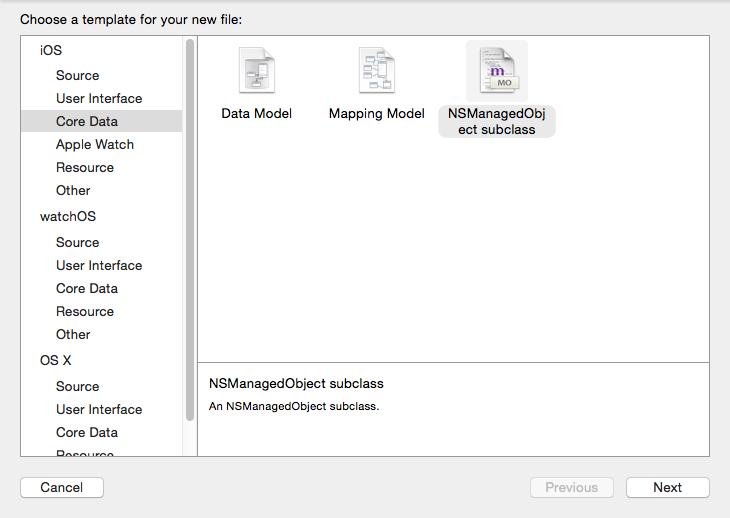The image size is (730, 518).
Task: Open Resource under iOS
Action: tap(85, 168)
